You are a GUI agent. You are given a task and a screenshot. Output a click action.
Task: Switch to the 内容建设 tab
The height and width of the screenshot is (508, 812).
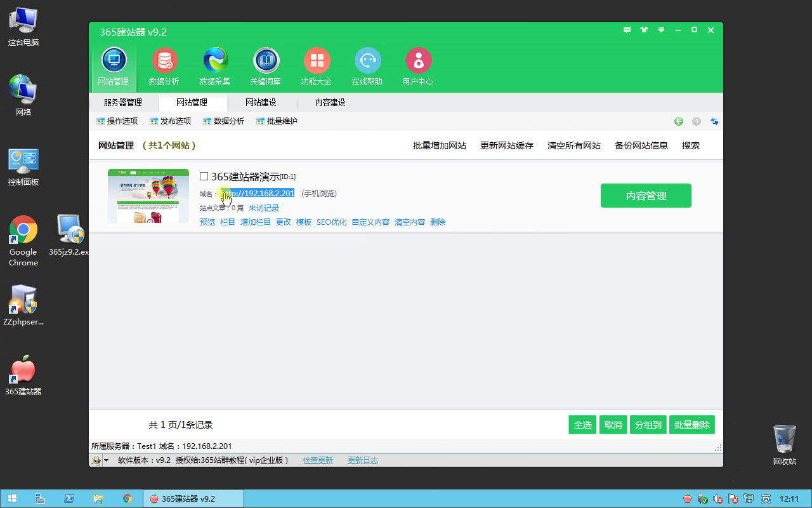[x=331, y=102]
